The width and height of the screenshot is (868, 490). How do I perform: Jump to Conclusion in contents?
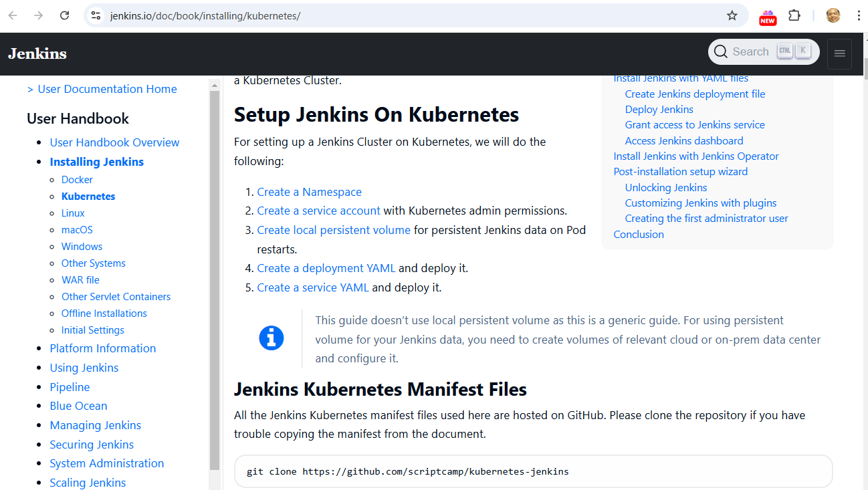click(x=639, y=235)
